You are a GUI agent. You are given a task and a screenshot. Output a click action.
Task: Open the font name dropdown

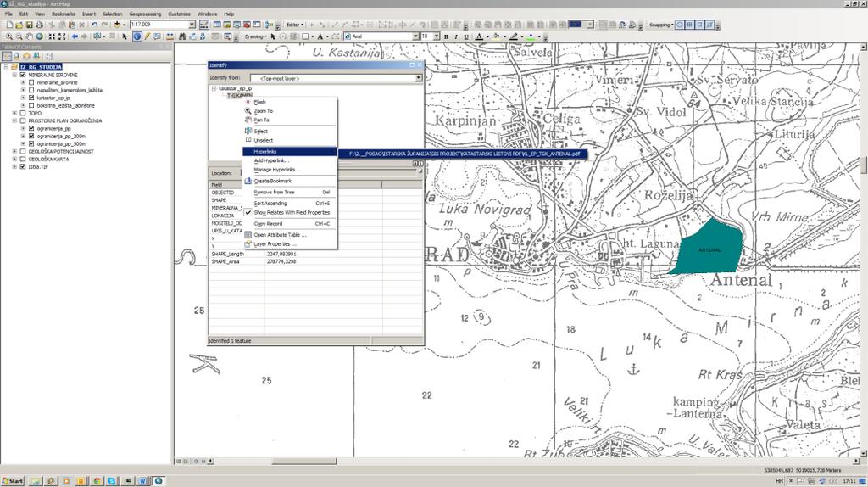pos(415,36)
